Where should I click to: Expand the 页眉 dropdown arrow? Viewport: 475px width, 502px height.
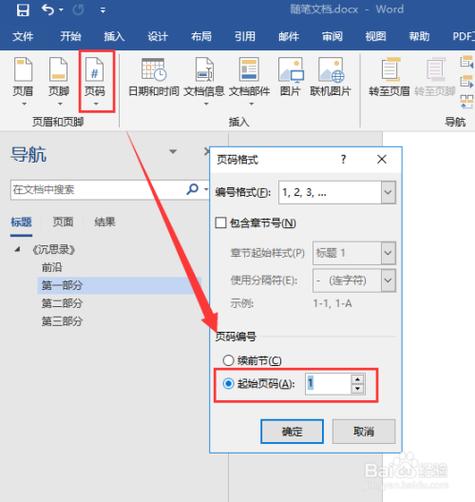(x=24, y=104)
